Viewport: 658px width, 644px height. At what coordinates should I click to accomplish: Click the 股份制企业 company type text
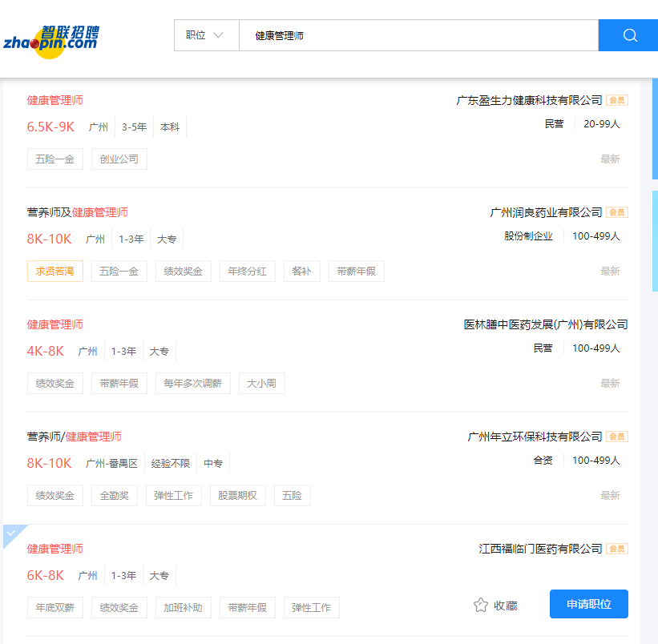click(x=528, y=236)
